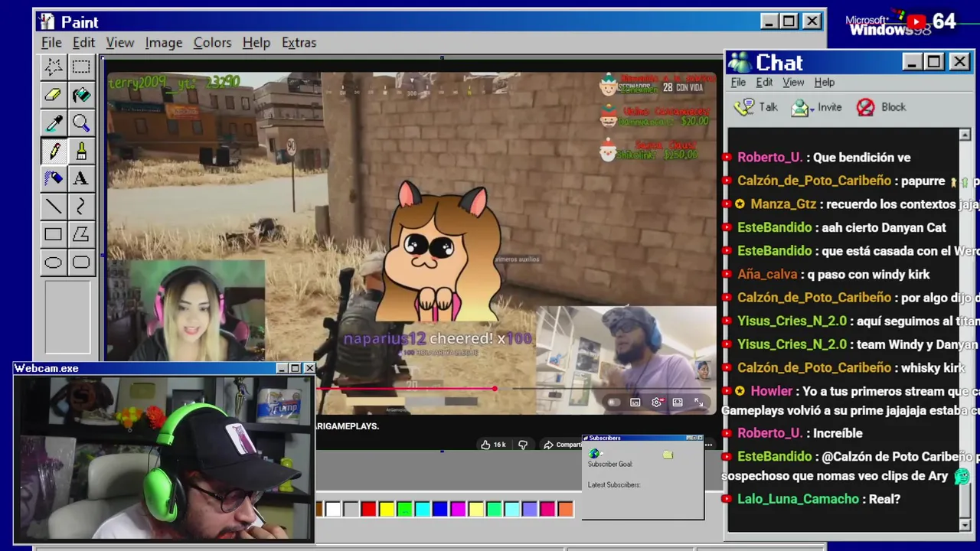This screenshot has height=551, width=980.
Task: Choose the straight Line tool
Action: tap(53, 207)
